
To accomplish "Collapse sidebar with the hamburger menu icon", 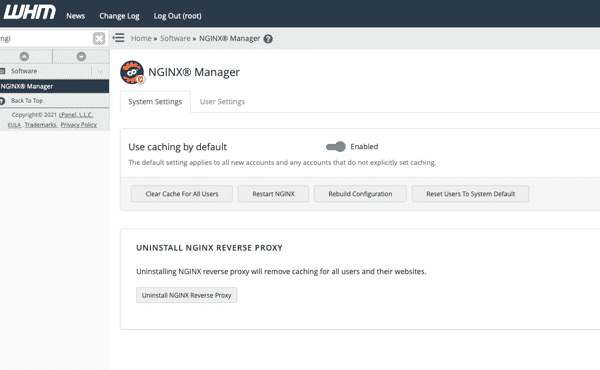I will (x=119, y=37).
